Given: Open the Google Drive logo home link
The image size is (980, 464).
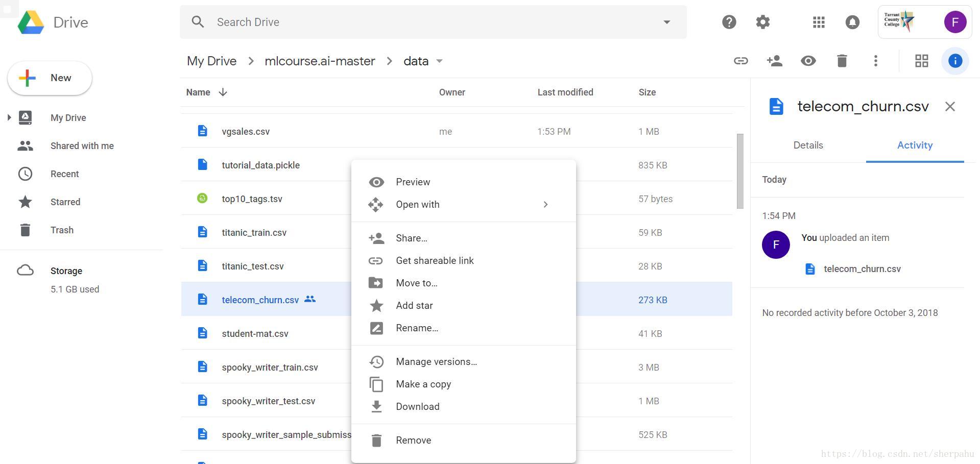Looking at the screenshot, I should click(x=53, y=22).
